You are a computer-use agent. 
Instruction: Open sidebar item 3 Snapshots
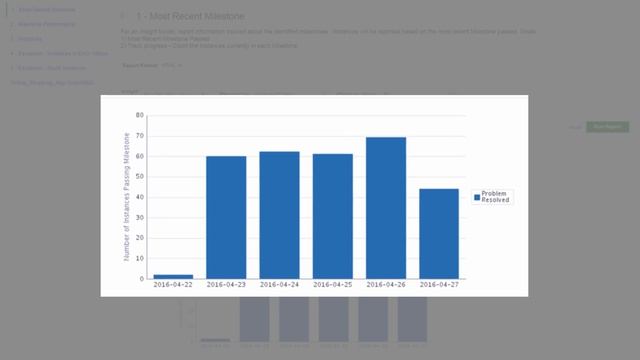pyautogui.click(x=27, y=39)
